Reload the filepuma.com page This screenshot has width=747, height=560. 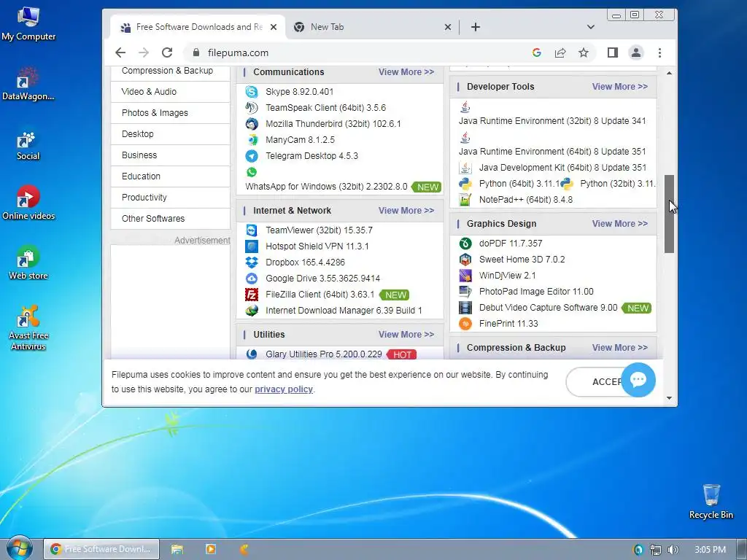click(167, 52)
